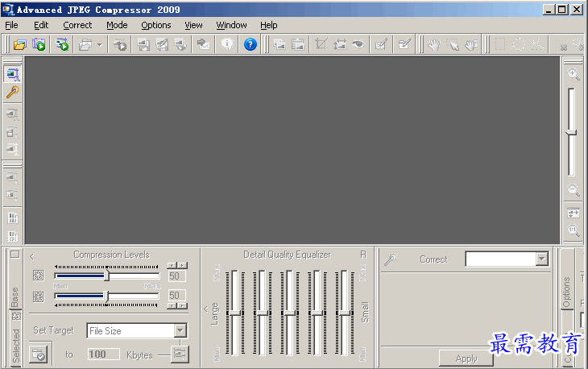Toggle the checkbox above the Base tab
Screen dimensions: 588x369
(x=14, y=255)
